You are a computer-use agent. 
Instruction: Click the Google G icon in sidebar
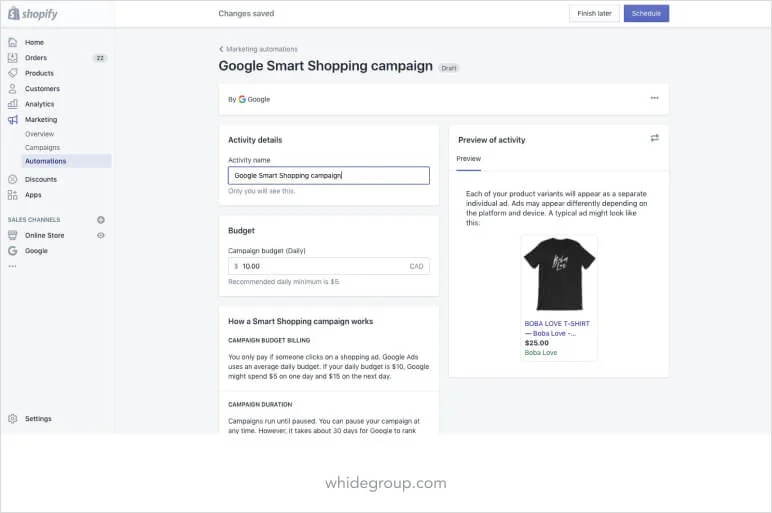pyautogui.click(x=13, y=251)
